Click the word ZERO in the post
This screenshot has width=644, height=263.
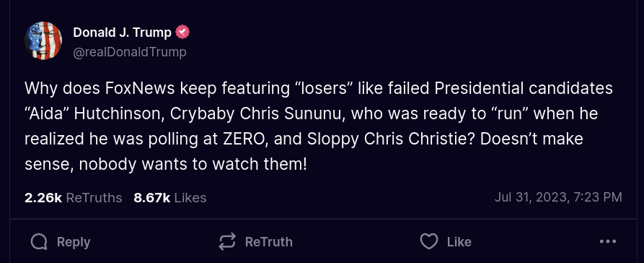tap(244, 139)
